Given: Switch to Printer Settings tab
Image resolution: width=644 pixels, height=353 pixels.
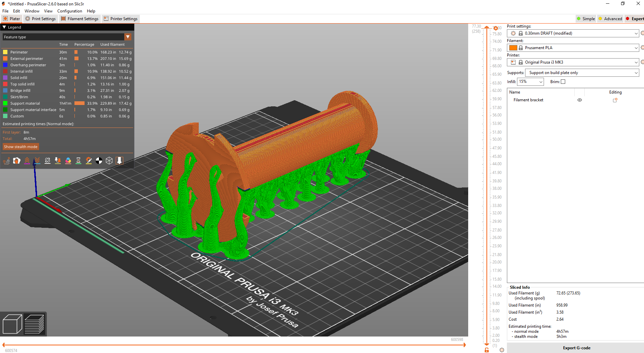Looking at the screenshot, I should [x=121, y=19].
